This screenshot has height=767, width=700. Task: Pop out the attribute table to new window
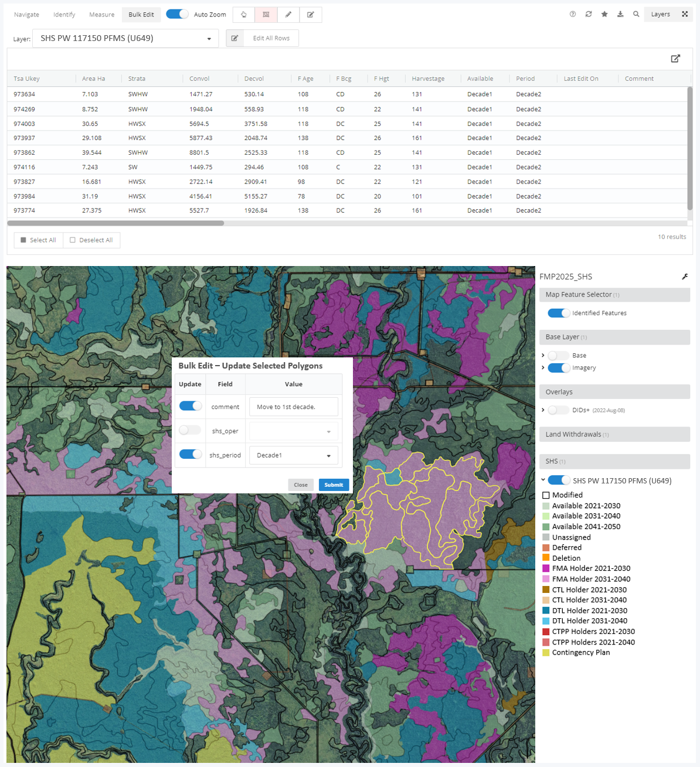675,59
